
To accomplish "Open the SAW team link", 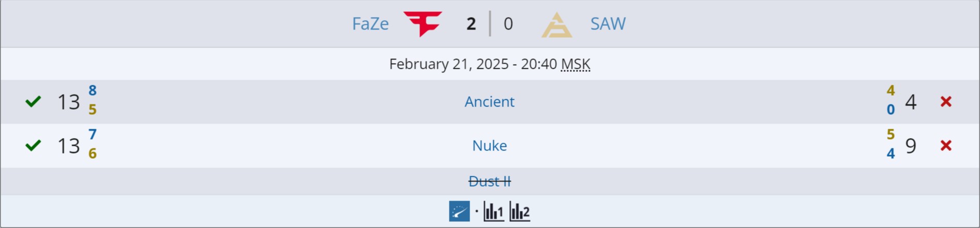I will pos(608,24).
